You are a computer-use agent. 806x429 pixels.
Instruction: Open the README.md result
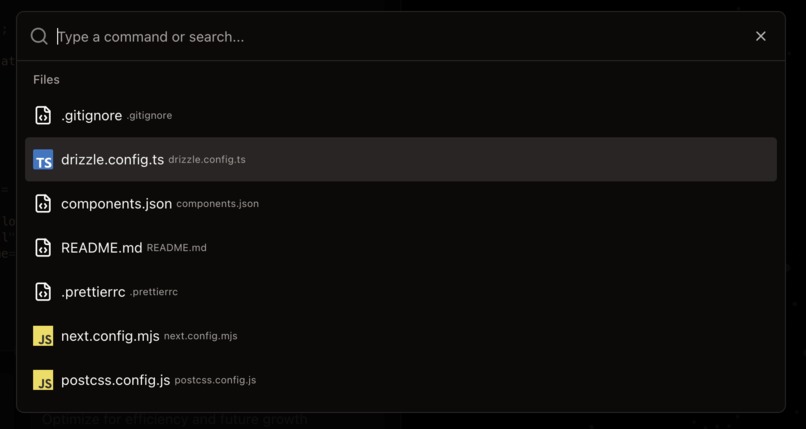tap(401, 248)
